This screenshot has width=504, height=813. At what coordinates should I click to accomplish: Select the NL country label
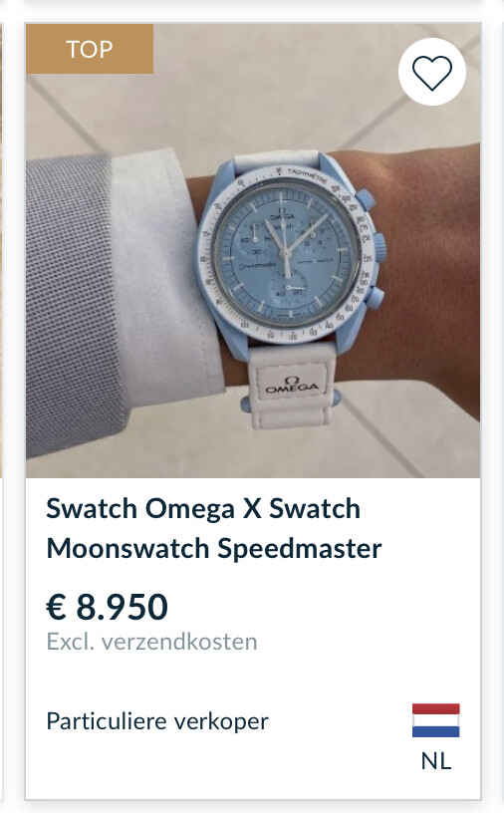pos(435,761)
